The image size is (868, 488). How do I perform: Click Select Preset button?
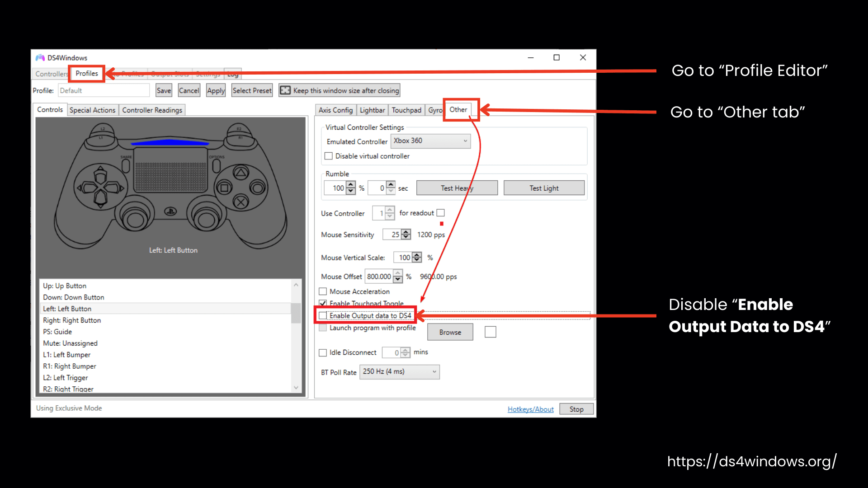(x=252, y=90)
